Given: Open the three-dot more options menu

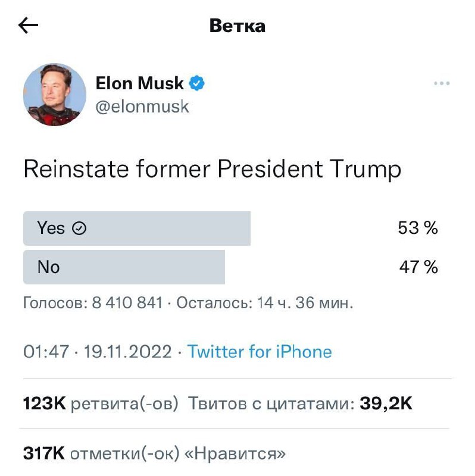Looking at the screenshot, I should pos(442,84).
